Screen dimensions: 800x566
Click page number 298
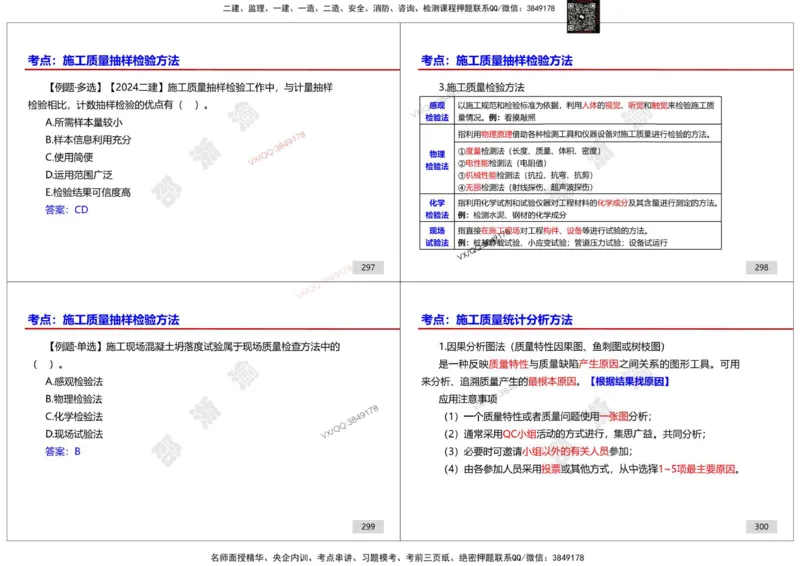[x=761, y=267]
